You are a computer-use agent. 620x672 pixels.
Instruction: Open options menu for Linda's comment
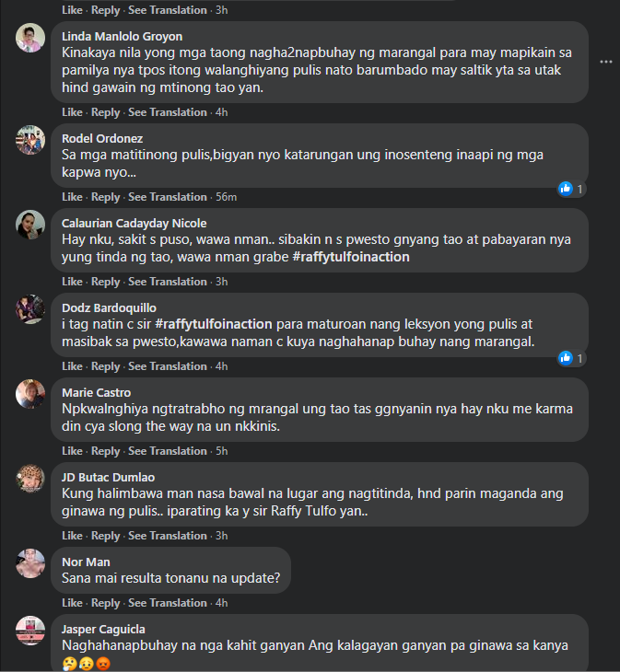click(x=605, y=62)
